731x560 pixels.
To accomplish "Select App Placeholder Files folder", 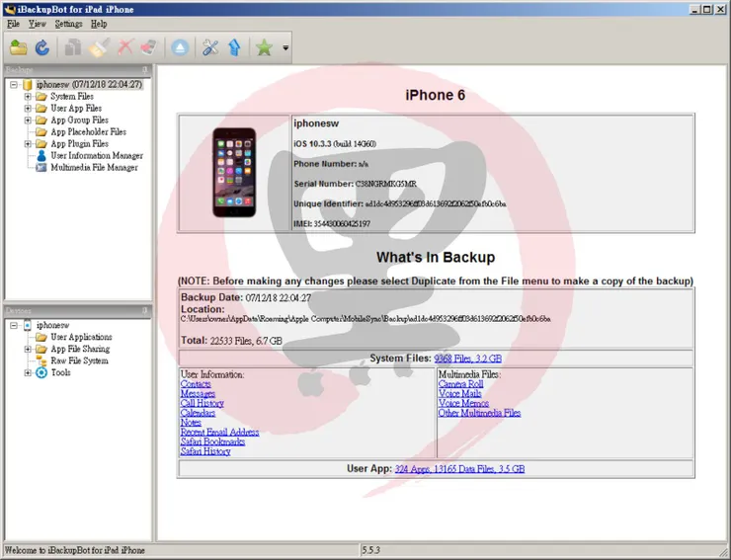I will pyautogui.click(x=88, y=132).
